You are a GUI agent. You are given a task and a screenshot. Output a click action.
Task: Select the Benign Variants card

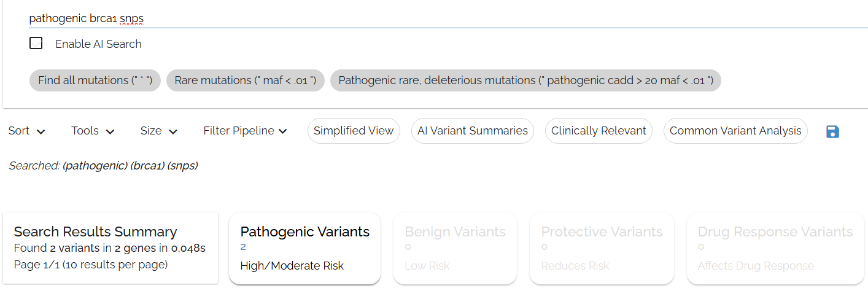[455, 249]
